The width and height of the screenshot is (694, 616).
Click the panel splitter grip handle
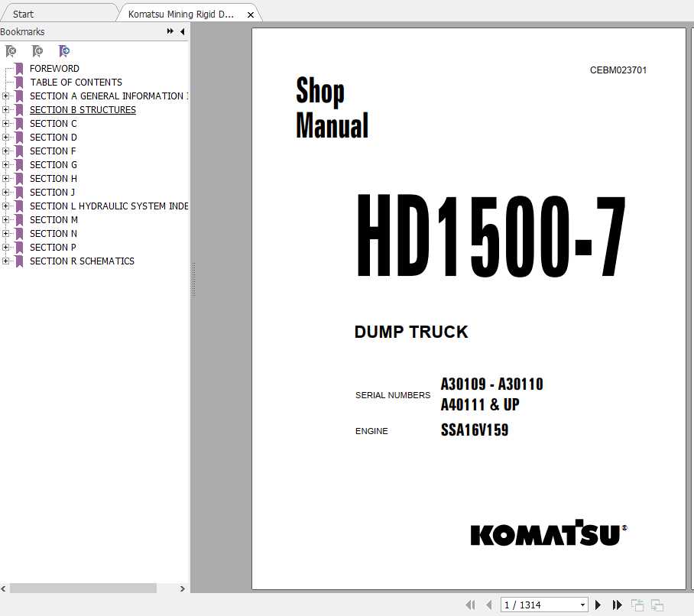click(193, 280)
